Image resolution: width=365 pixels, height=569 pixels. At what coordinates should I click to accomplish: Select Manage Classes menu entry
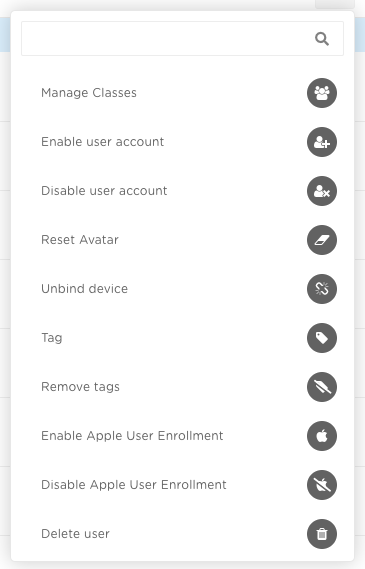(x=89, y=93)
